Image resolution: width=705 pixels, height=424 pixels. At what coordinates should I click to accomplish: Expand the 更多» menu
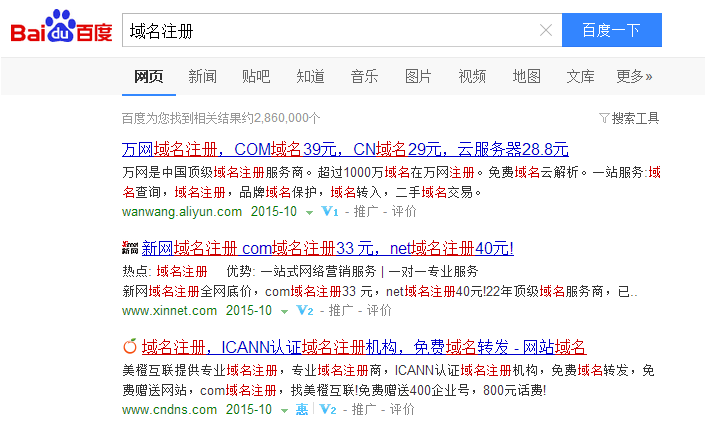click(634, 76)
